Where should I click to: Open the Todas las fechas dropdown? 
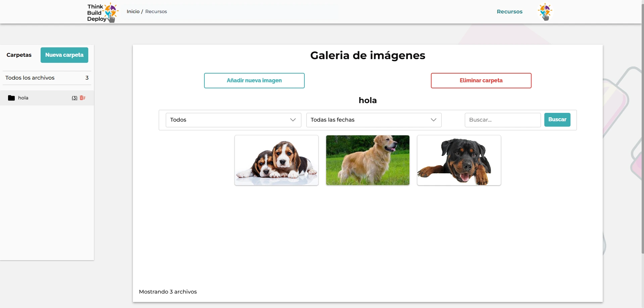click(x=374, y=120)
